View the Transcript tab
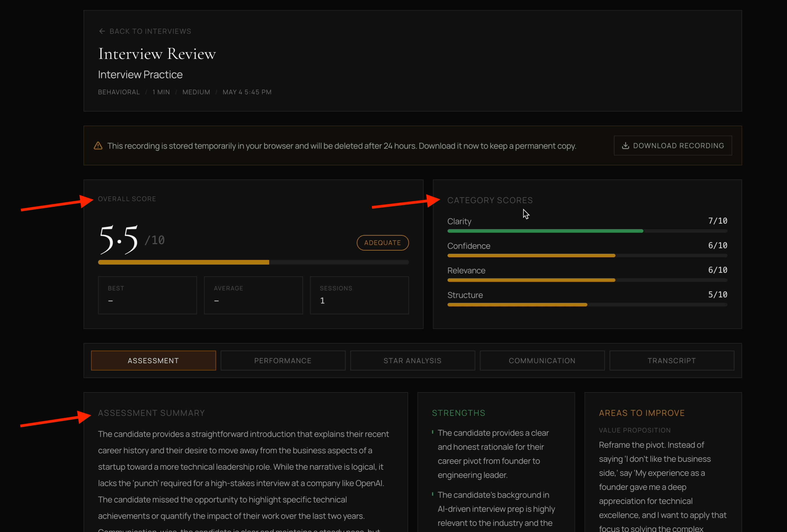 pos(672,361)
